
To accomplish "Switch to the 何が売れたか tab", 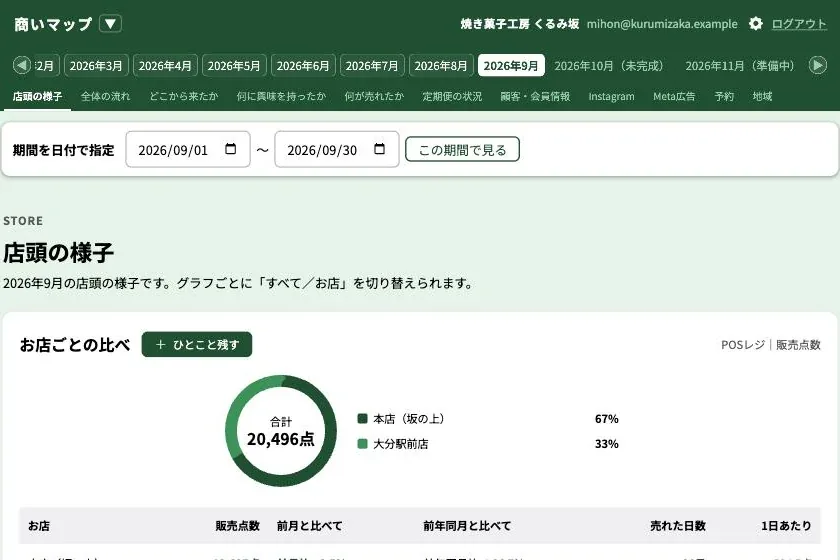I will [374, 96].
